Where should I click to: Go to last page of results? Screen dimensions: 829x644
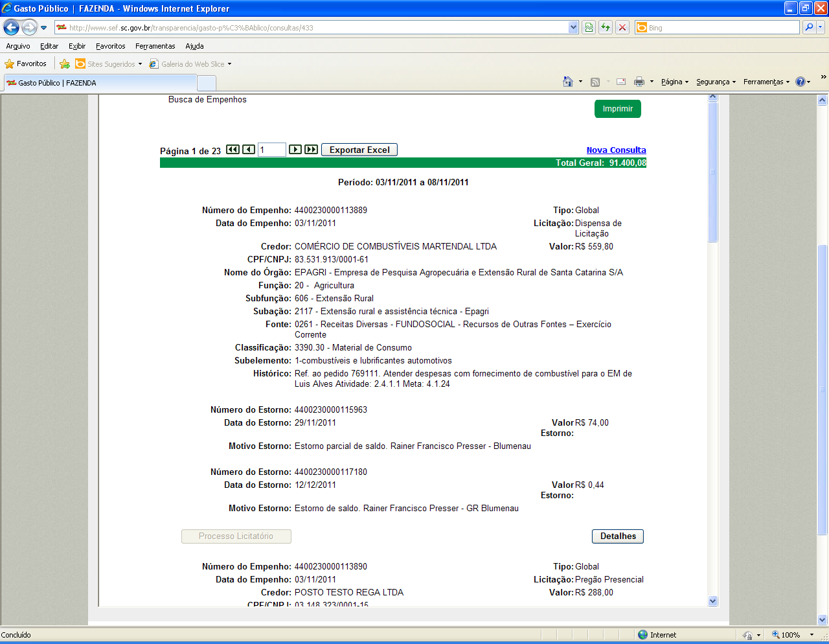pyautogui.click(x=312, y=150)
